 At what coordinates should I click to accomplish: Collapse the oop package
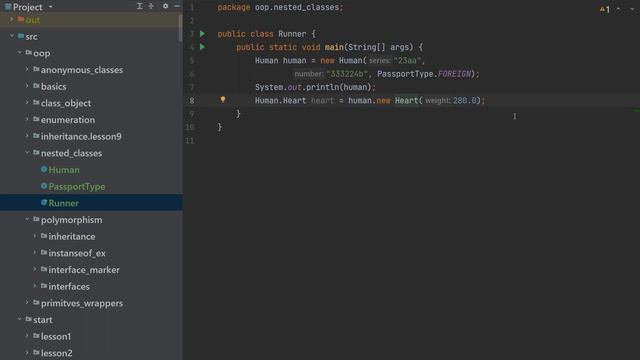pyautogui.click(x=19, y=53)
